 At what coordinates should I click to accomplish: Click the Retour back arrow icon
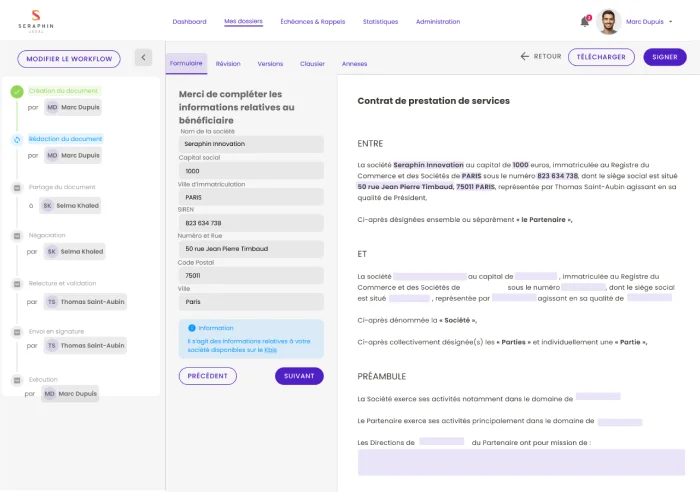click(x=525, y=56)
